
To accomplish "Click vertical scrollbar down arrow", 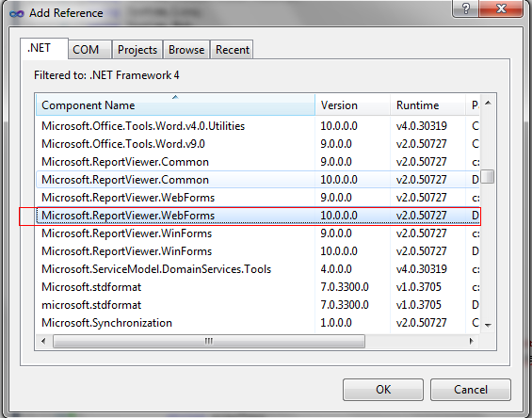I will coord(488,326).
